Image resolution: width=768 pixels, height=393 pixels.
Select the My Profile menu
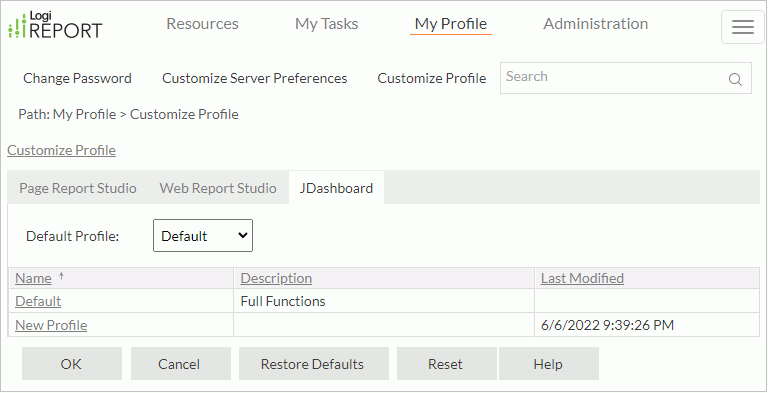451,24
